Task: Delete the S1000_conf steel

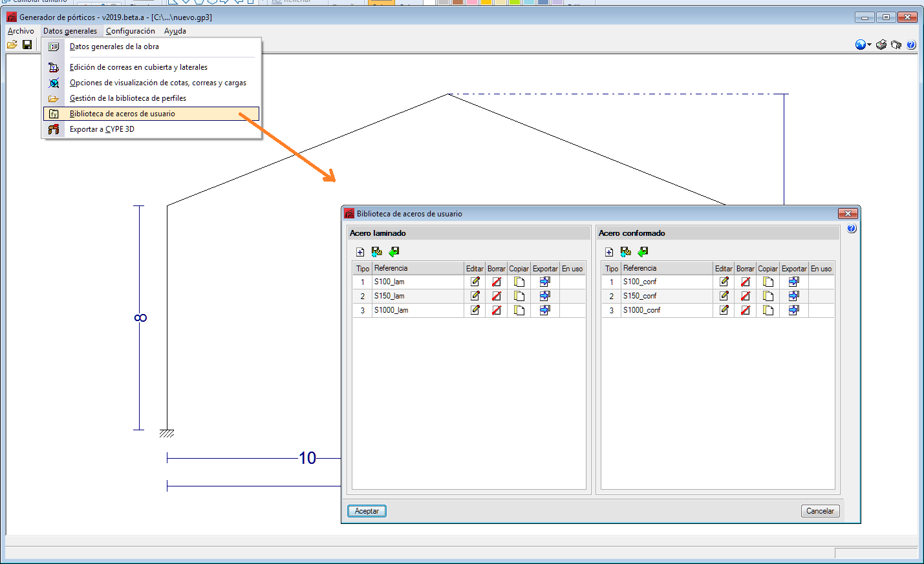Action: (746, 310)
